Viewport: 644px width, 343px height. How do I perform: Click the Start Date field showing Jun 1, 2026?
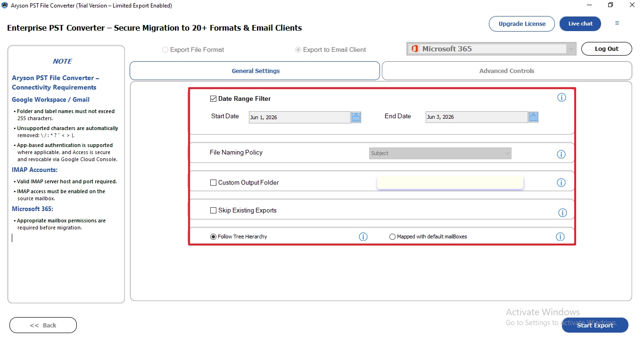coord(299,117)
